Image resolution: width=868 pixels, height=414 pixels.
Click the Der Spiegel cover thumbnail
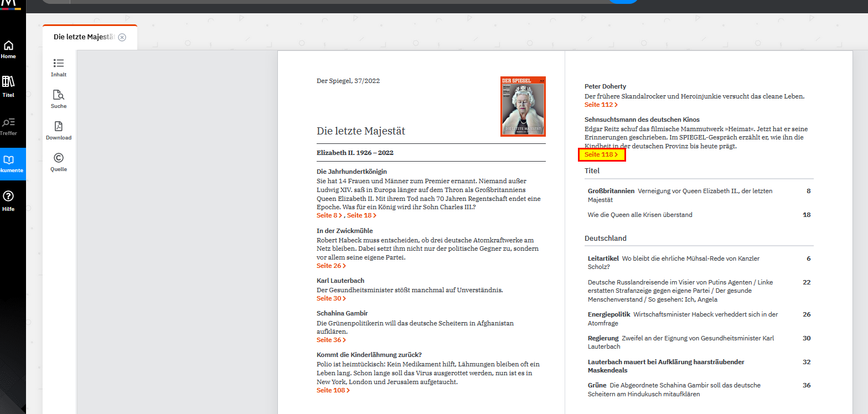pos(523,106)
